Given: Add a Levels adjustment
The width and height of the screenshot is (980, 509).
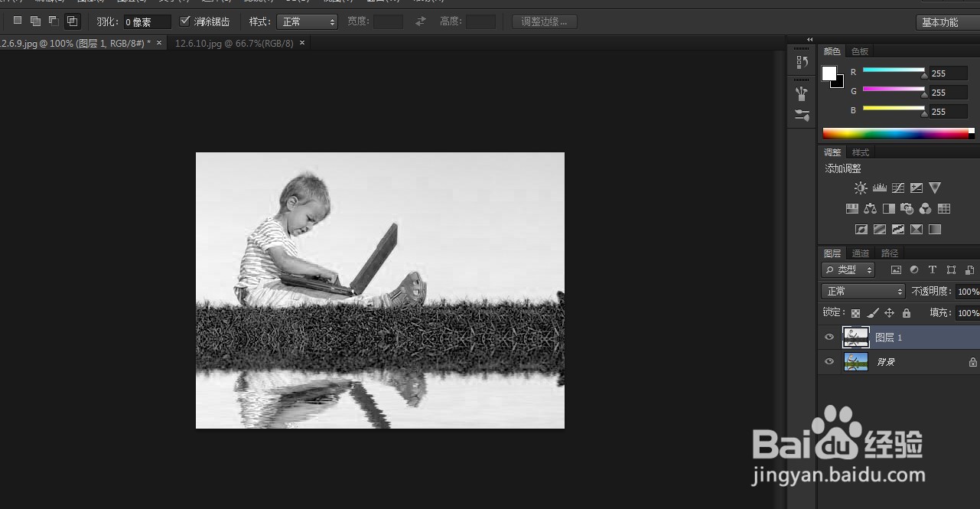Looking at the screenshot, I should [x=879, y=188].
